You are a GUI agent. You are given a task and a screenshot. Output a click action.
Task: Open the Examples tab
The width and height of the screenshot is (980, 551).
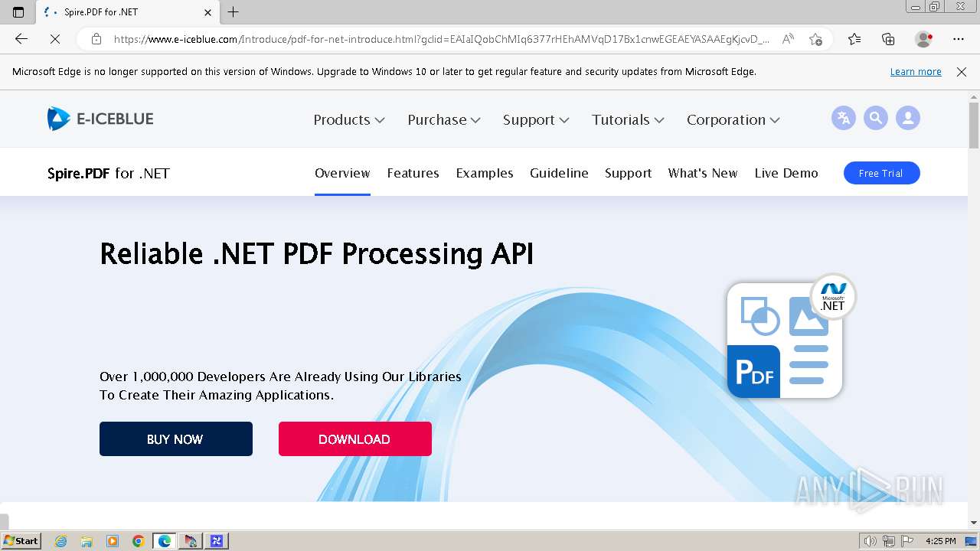(x=485, y=173)
